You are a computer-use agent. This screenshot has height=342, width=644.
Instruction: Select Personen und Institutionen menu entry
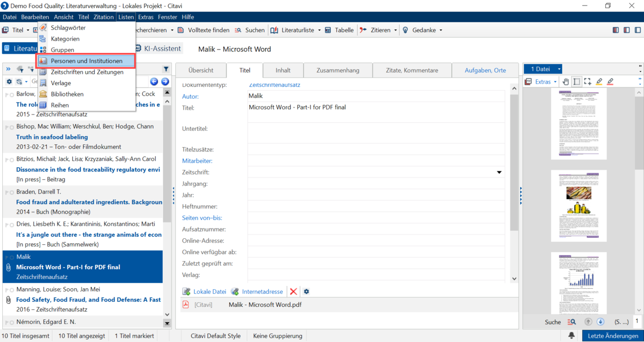87,61
